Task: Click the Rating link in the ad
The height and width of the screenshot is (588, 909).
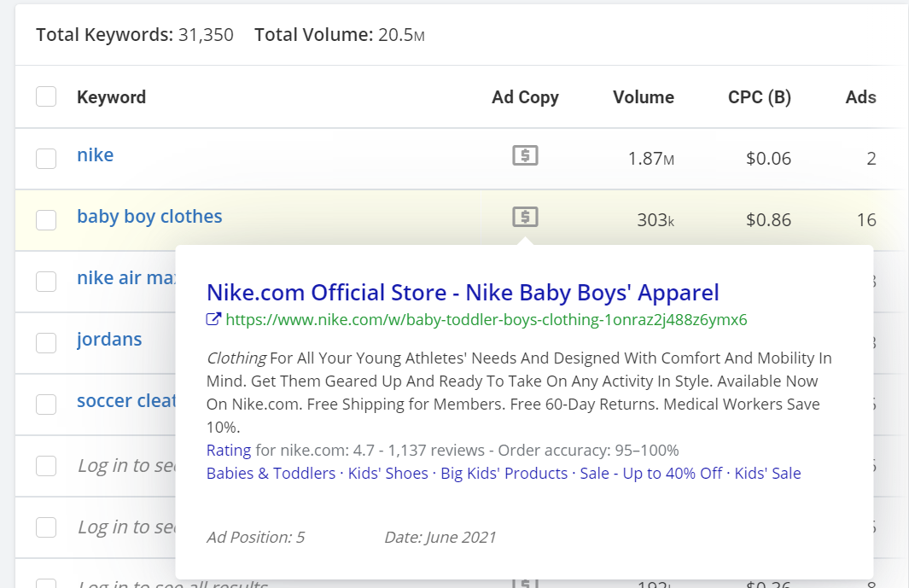Action: coord(229,450)
